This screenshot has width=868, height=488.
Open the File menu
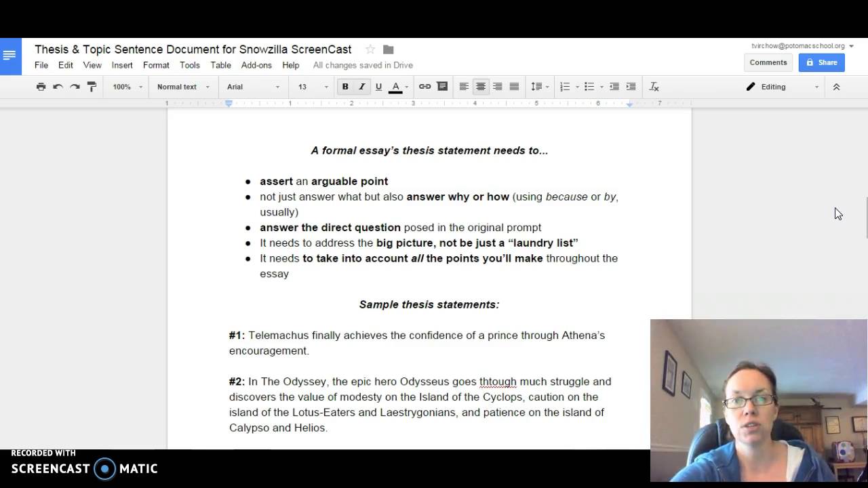pyautogui.click(x=41, y=65)
